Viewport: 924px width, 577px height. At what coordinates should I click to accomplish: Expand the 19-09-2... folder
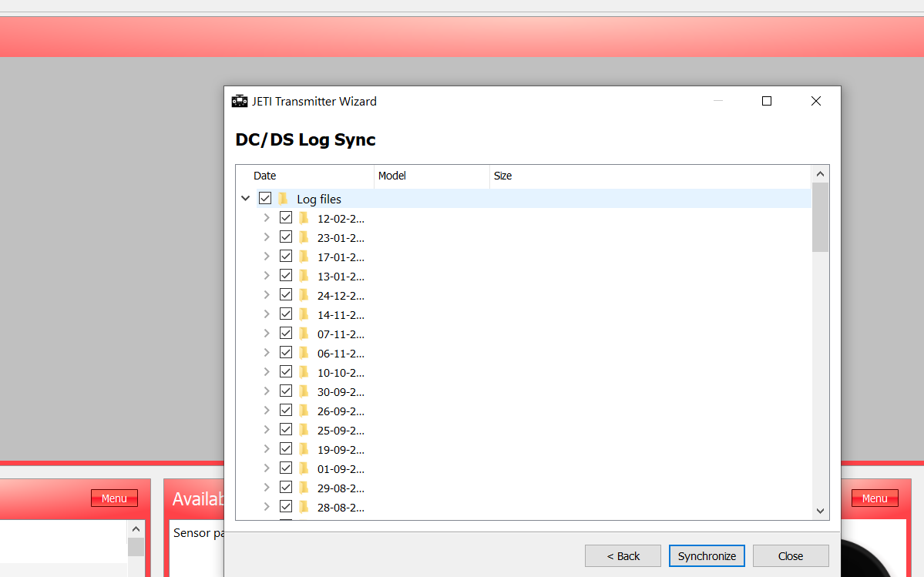point(267,448)
